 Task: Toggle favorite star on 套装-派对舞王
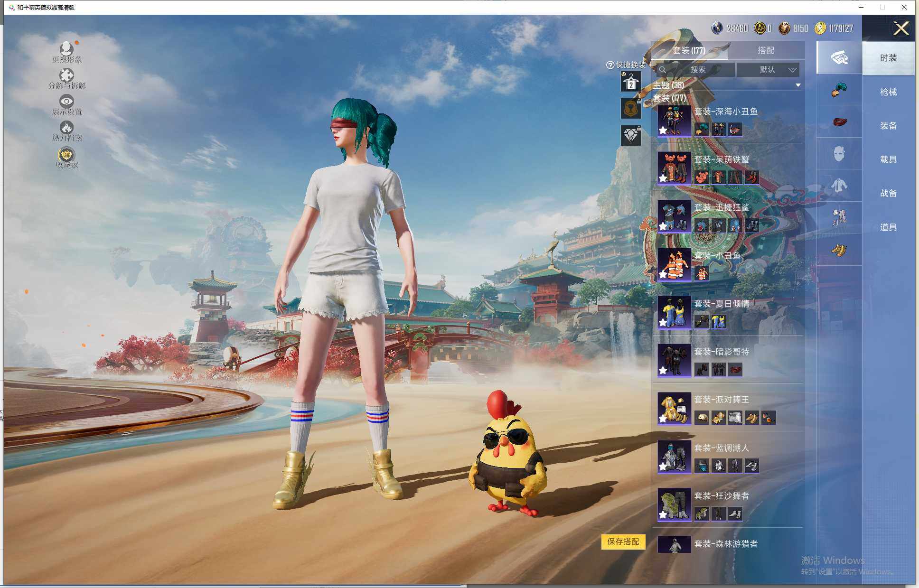663,419
